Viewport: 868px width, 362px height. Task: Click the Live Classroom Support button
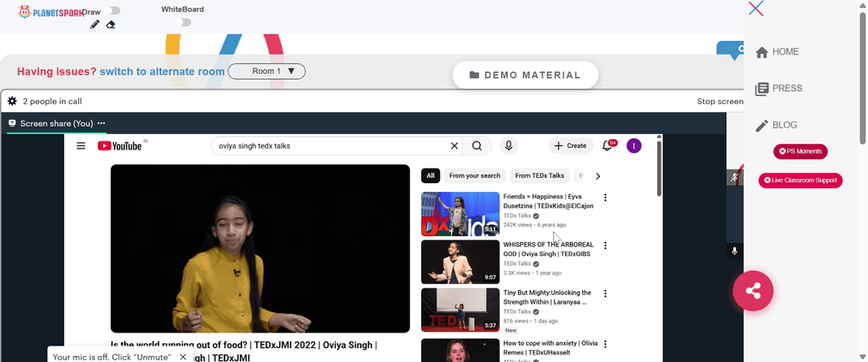[x=800, y=181]
